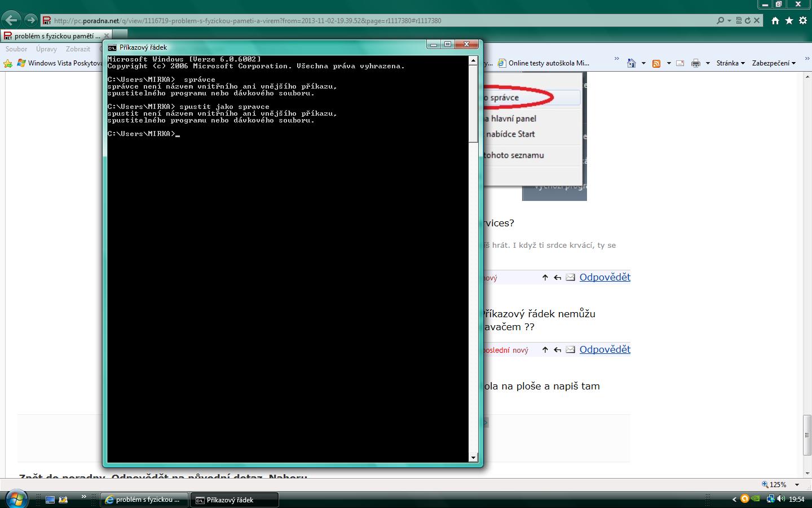Click the command prompt scroll up arrow
Viewport: 812px width, 508px height.
tap(473, 60)
